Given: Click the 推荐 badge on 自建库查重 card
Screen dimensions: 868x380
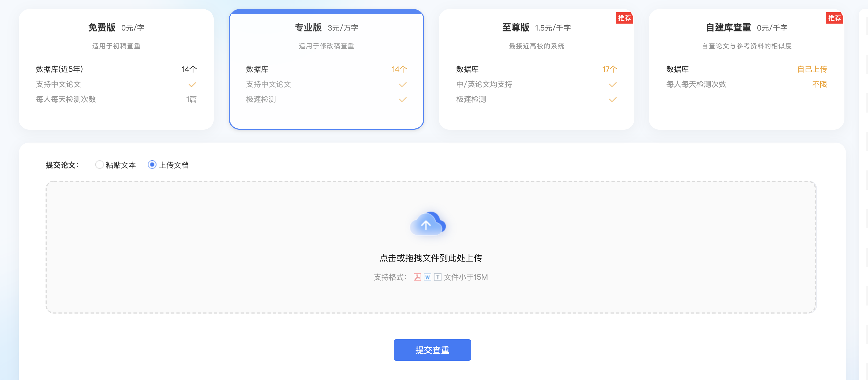Looking at the screenshot, I should point(834,18).
